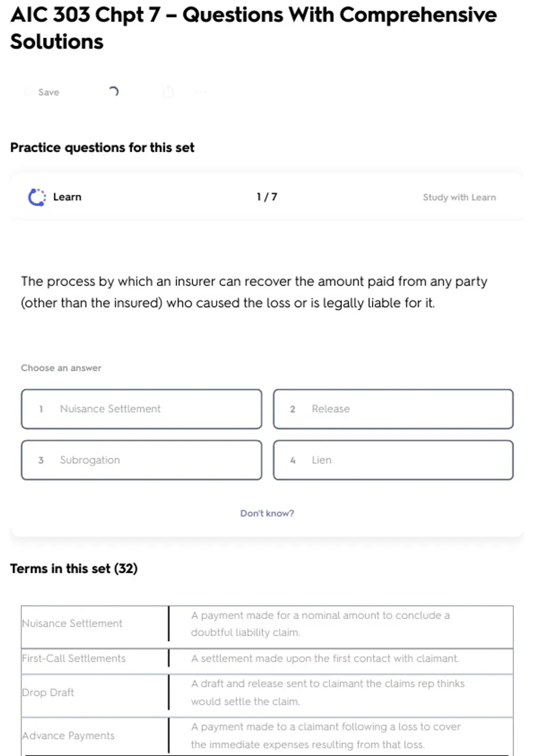Select answer 3 Subrogation
The image size is (534, 756).
click(141, 460)
